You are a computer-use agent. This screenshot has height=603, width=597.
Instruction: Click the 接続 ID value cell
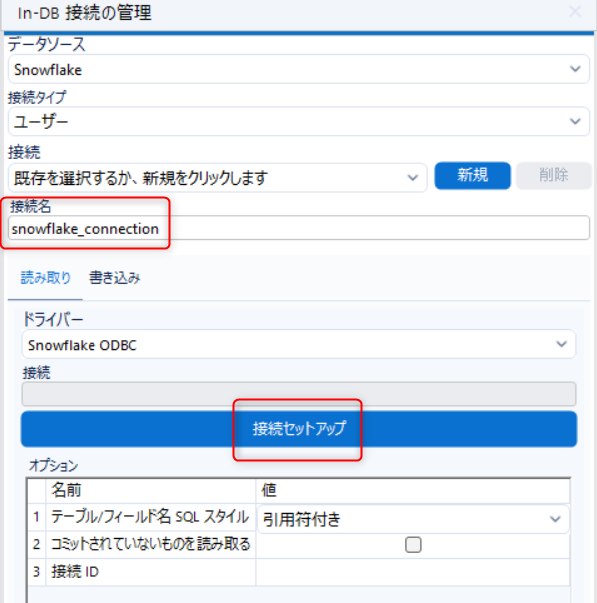point(412,572)
